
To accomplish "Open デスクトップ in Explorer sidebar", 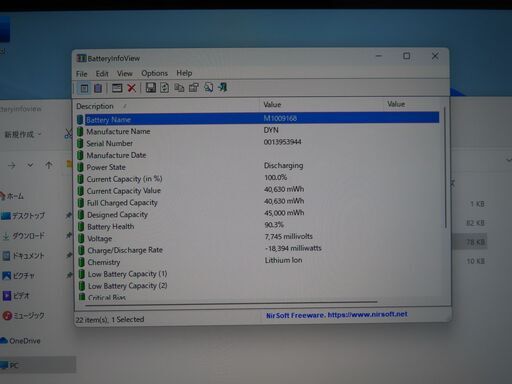I will coord(23,216).
